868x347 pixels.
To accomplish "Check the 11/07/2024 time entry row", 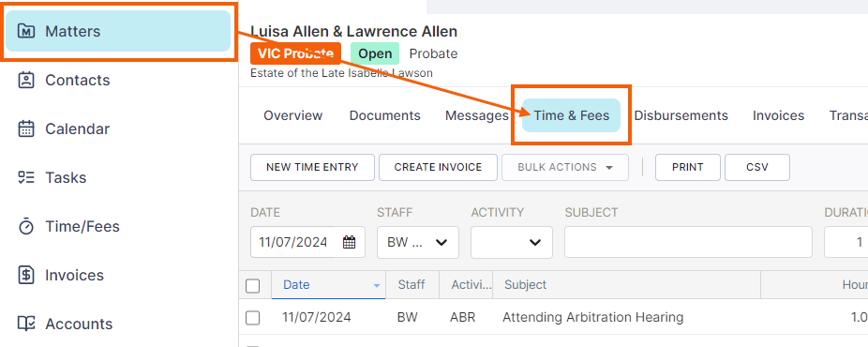I will [252, 318].
